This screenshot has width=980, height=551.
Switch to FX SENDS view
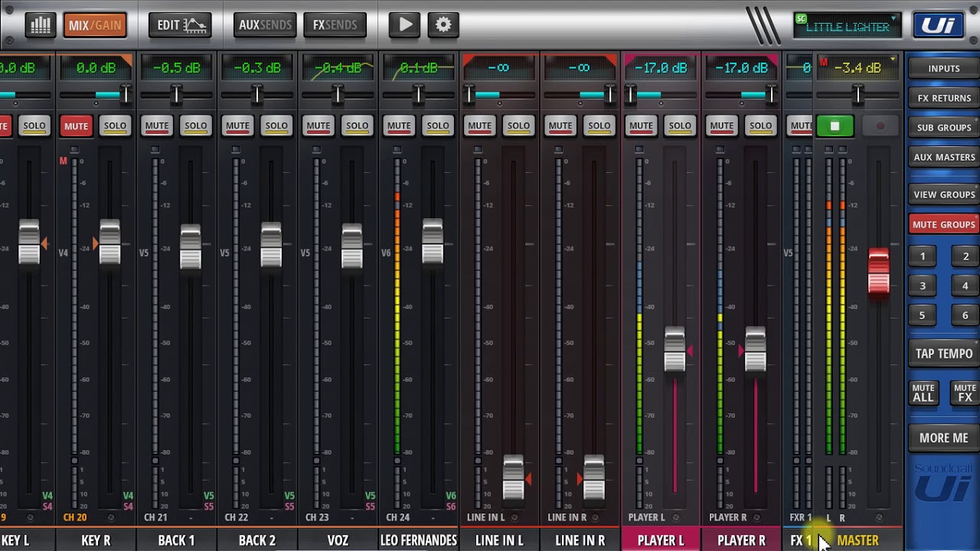pos(335,25)
